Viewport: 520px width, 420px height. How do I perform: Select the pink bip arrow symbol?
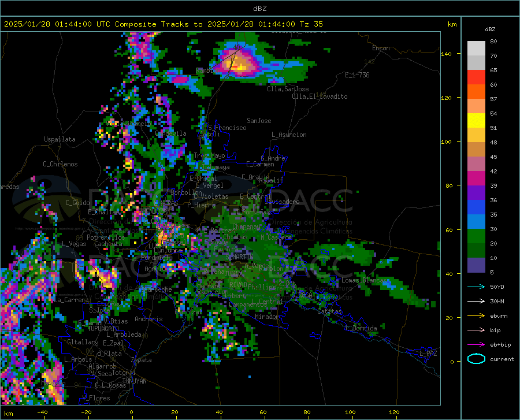(476, 330)
